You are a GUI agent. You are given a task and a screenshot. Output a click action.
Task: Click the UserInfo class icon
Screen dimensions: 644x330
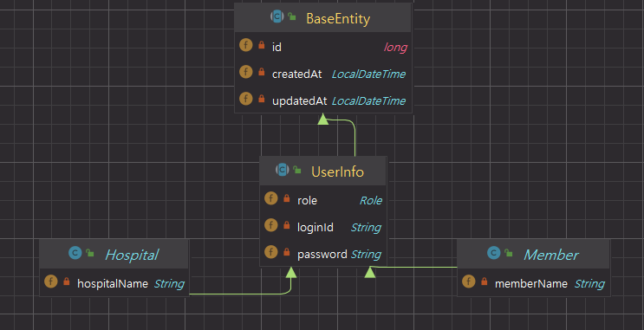pyautogui.click(x=283, y=170)
